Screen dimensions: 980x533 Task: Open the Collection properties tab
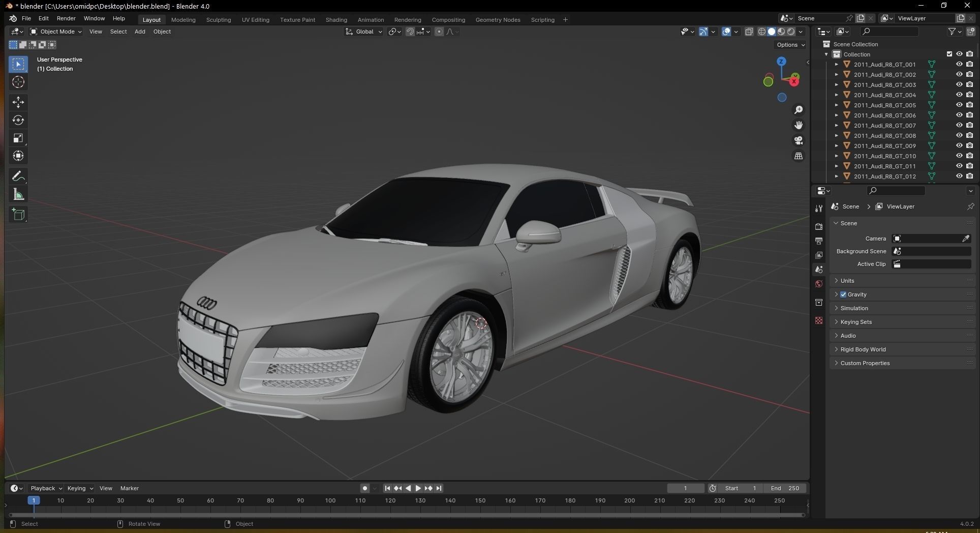818,303
